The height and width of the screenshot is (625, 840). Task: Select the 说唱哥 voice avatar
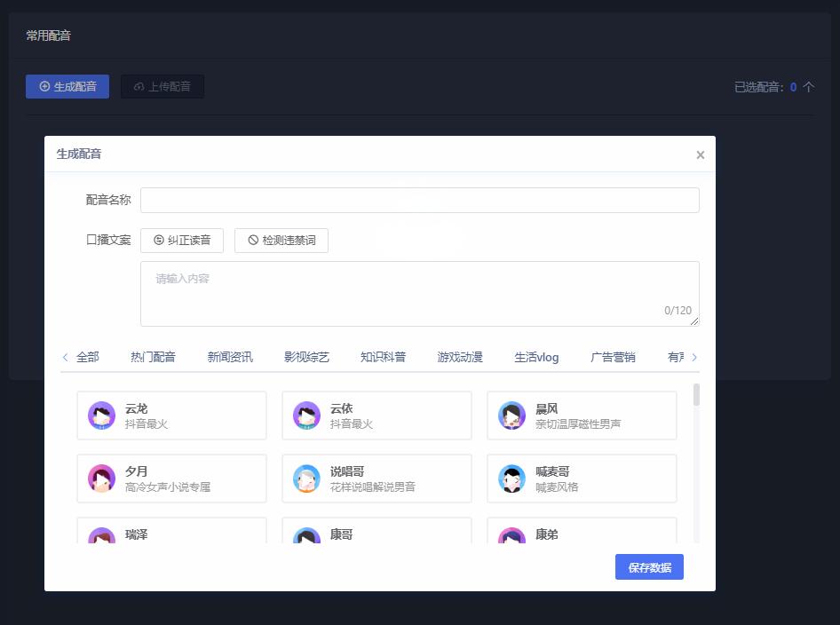click(x=306, y=479)
